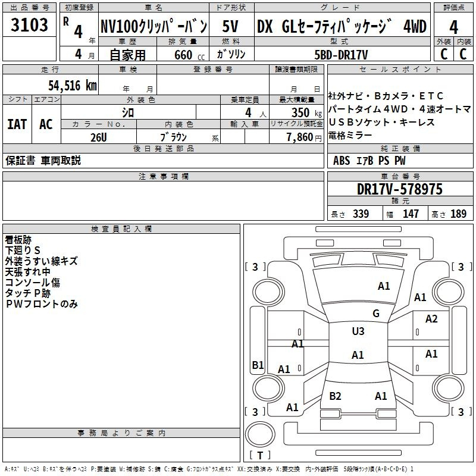Viewport: 476px width, 476px height.
Task: Click the U3 dent mark on roof
Action: point(358,331)
